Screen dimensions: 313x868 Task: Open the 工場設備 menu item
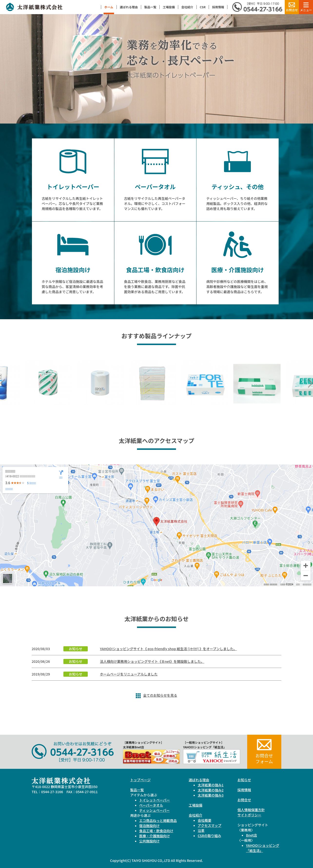[x=169, y=7]
